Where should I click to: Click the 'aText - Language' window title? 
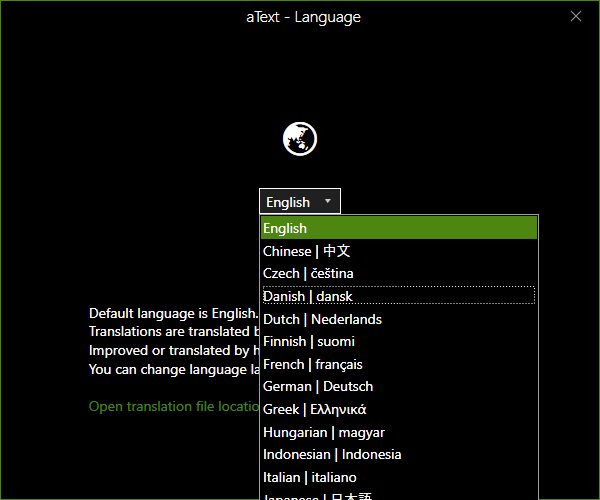point(303,17)
